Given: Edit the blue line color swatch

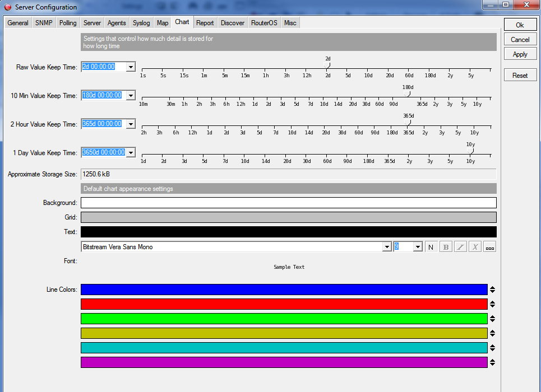Looking at the screenshot, I should tap(284, 290).
